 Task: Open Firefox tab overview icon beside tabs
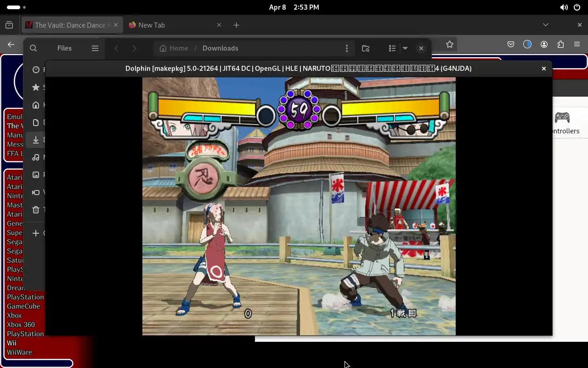[9, 25]
